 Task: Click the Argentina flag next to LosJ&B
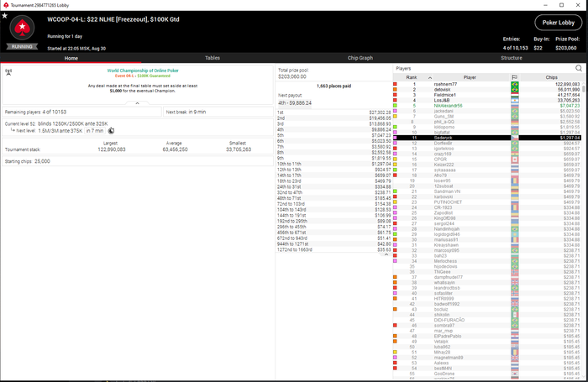[514, 101]
